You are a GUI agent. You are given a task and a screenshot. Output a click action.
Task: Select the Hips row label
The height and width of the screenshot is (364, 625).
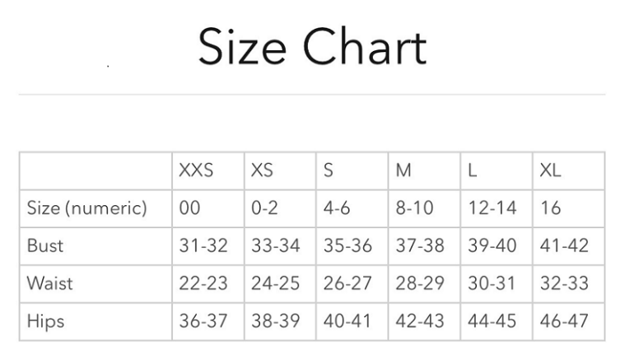[44, 321]
